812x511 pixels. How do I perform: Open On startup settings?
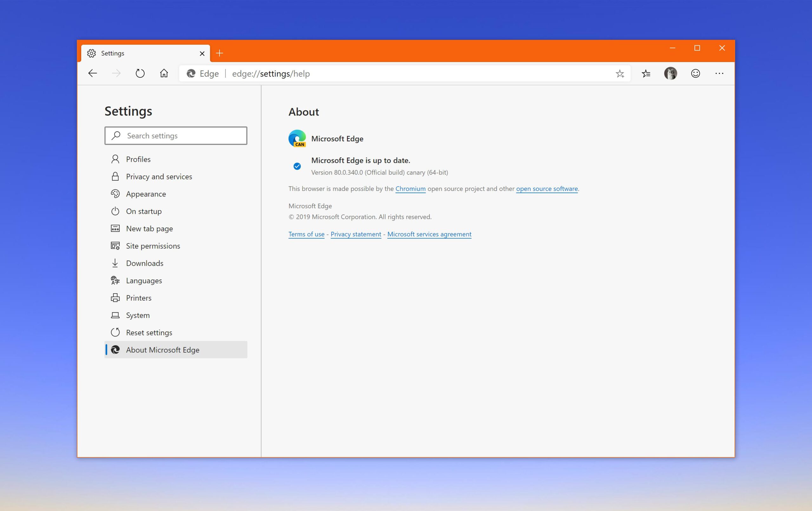176,211
